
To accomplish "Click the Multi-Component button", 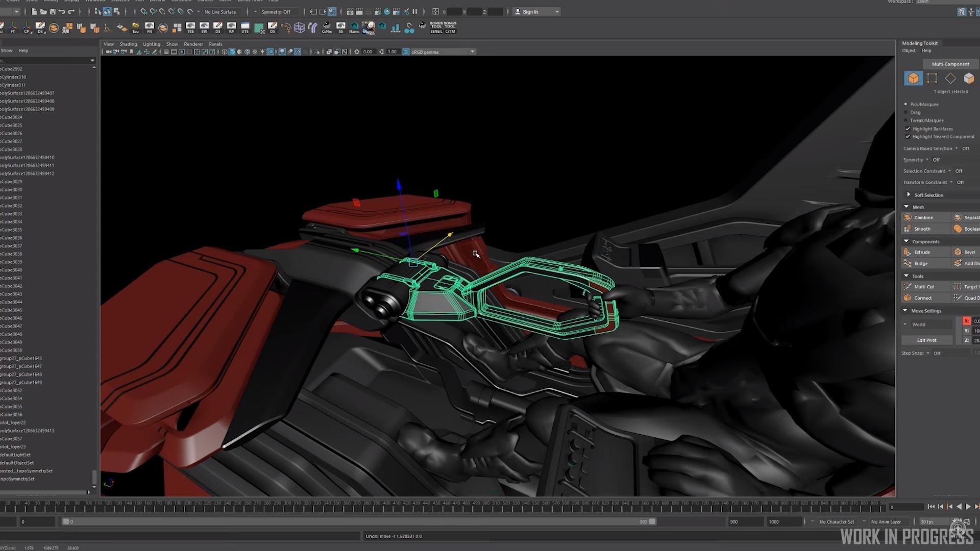I will (x=950, y=64).
